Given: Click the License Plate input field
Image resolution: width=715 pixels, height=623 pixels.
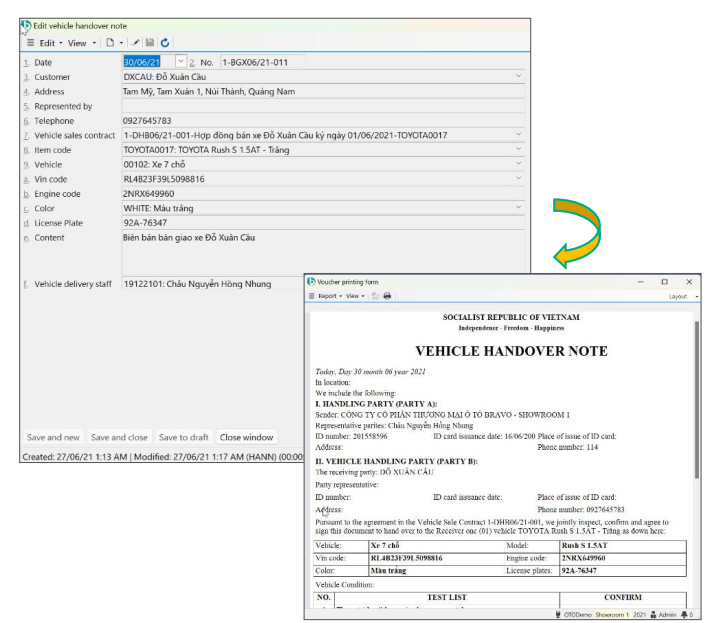Looking at the screenshot, I should click(320, 223).
